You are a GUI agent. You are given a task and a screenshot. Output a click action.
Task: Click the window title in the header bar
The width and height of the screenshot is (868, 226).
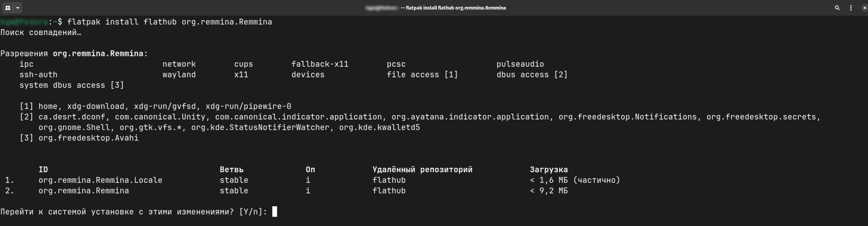[436, 8]
